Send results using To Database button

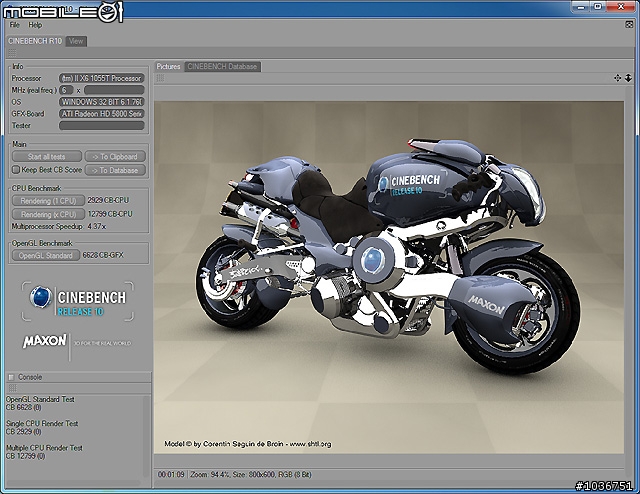coord(115,170)
